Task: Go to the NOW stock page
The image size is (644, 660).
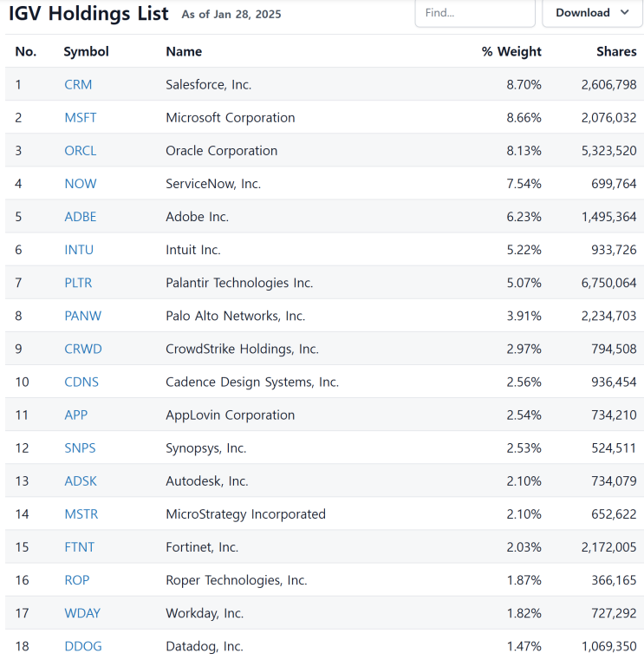Action: click(x=81, y=184)
